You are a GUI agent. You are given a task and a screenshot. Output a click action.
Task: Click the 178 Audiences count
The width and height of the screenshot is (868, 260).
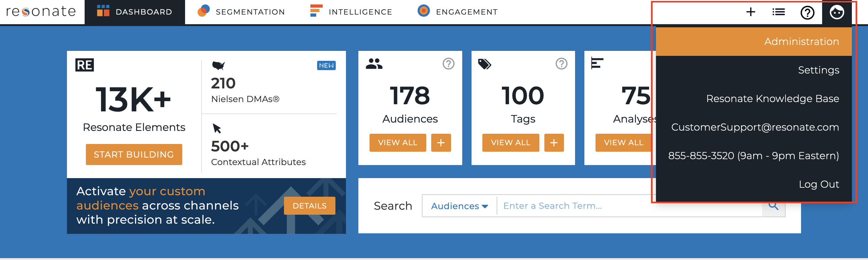(x=410, y=96)
